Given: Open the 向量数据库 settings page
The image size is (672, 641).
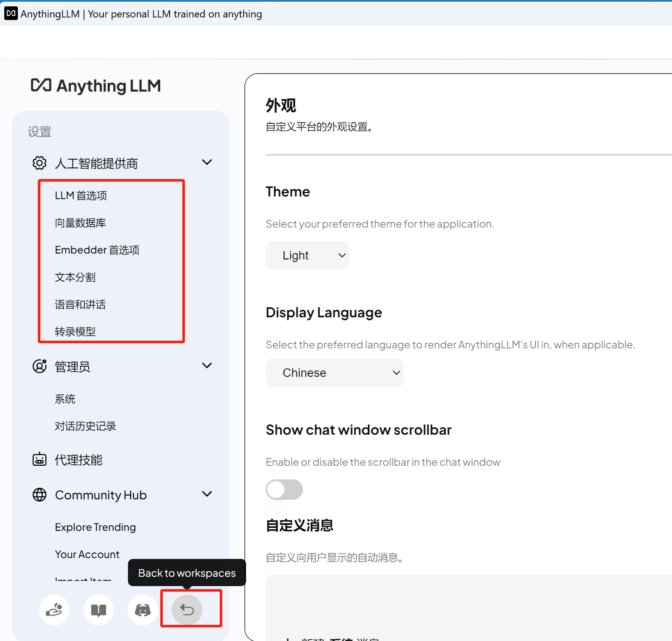Looking at the screenshot, I should click(80, 222).
